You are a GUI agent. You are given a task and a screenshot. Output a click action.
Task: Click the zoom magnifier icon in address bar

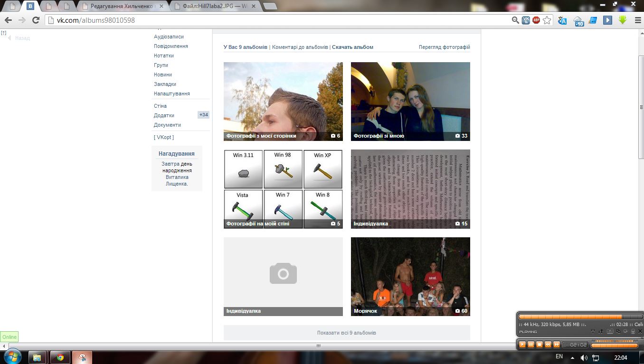pyautogui.click(x=515, y=20)
